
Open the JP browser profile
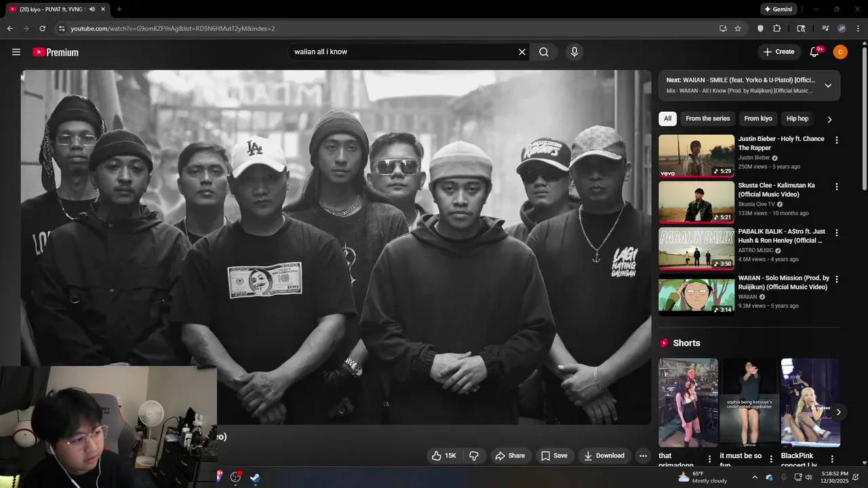(x=842, y=28)
